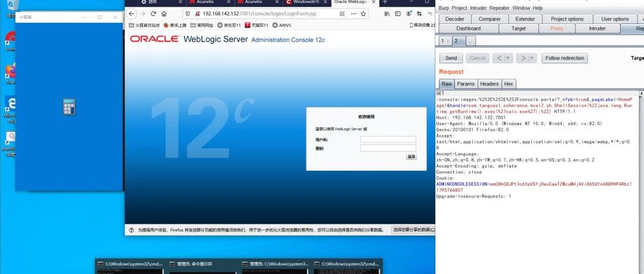Focus the 密码 password field

[x=388, y=148]
